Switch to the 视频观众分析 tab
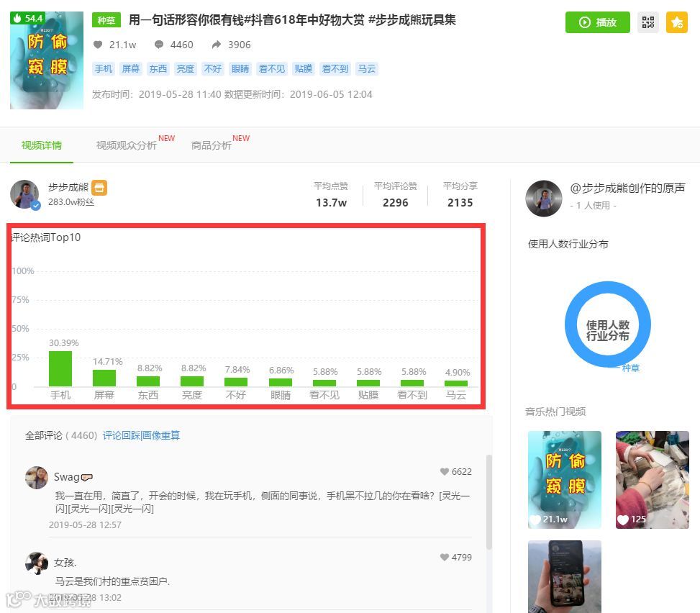 click(x=127, y=145)
